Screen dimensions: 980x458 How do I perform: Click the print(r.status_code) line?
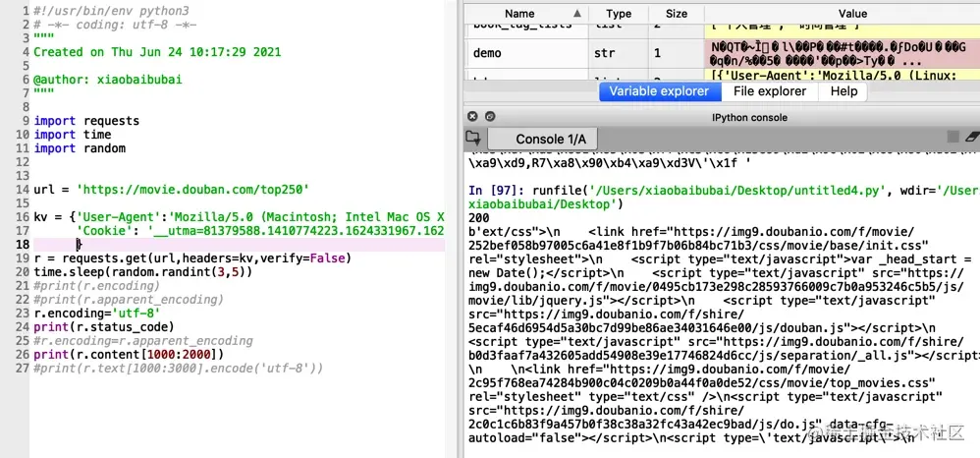[x=104, y=327]
